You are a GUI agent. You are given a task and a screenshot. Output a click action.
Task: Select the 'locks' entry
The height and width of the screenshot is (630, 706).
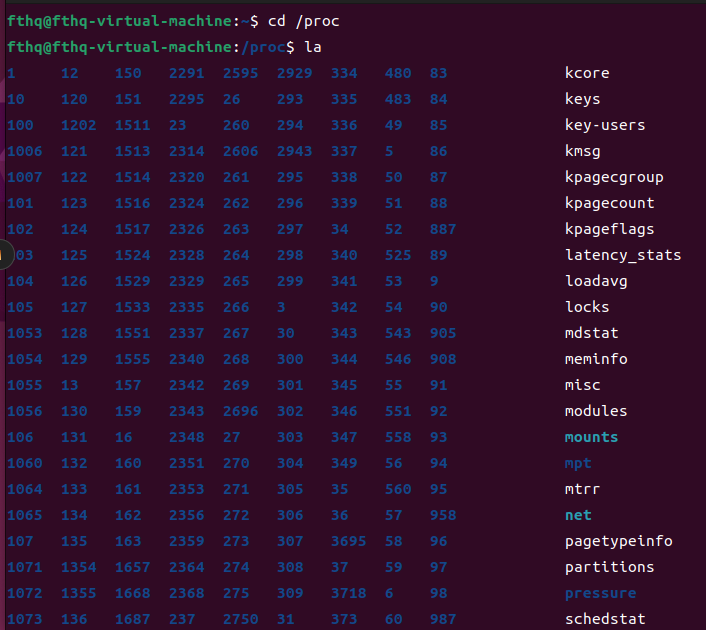(587, 307)
